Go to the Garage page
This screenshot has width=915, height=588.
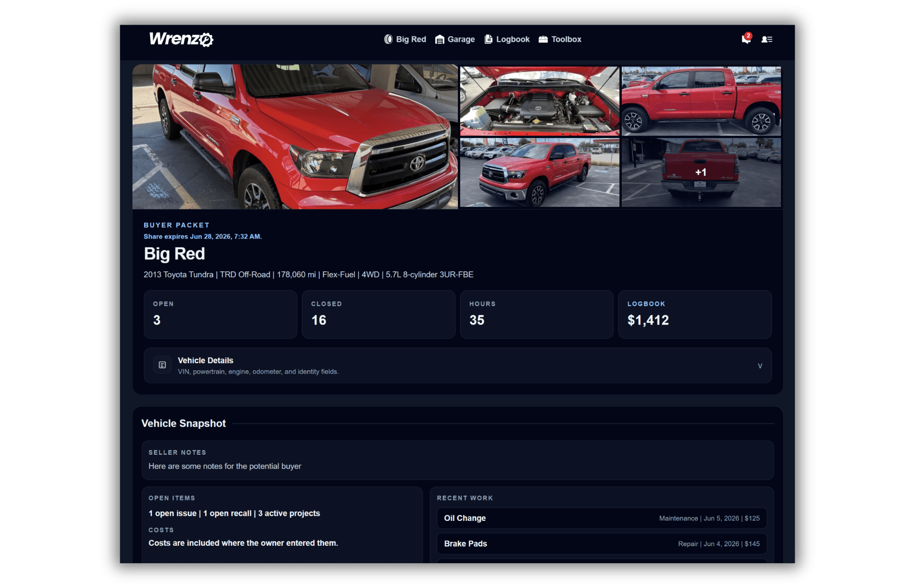pyautogui.click(x=455, y=39)
